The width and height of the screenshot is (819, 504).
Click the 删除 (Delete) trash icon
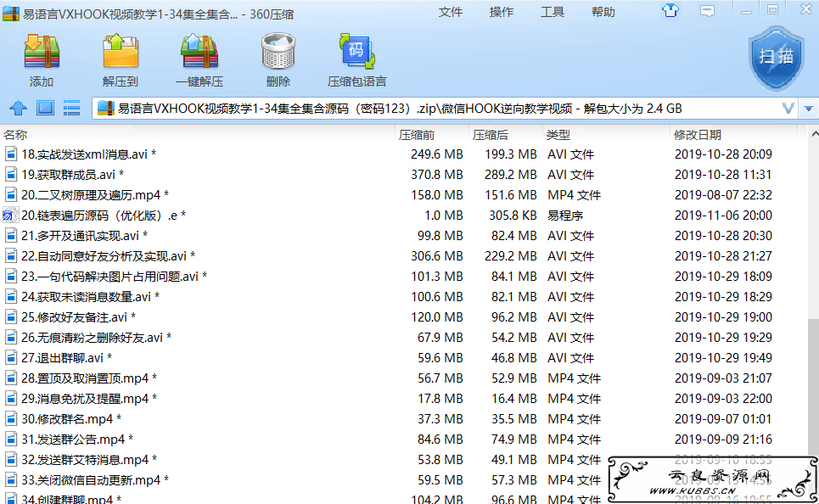point(278,52)
